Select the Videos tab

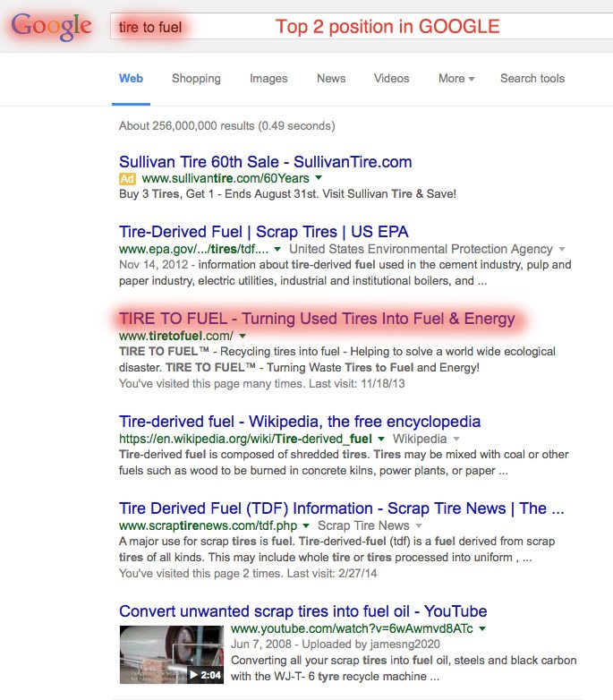pos(391,79)
